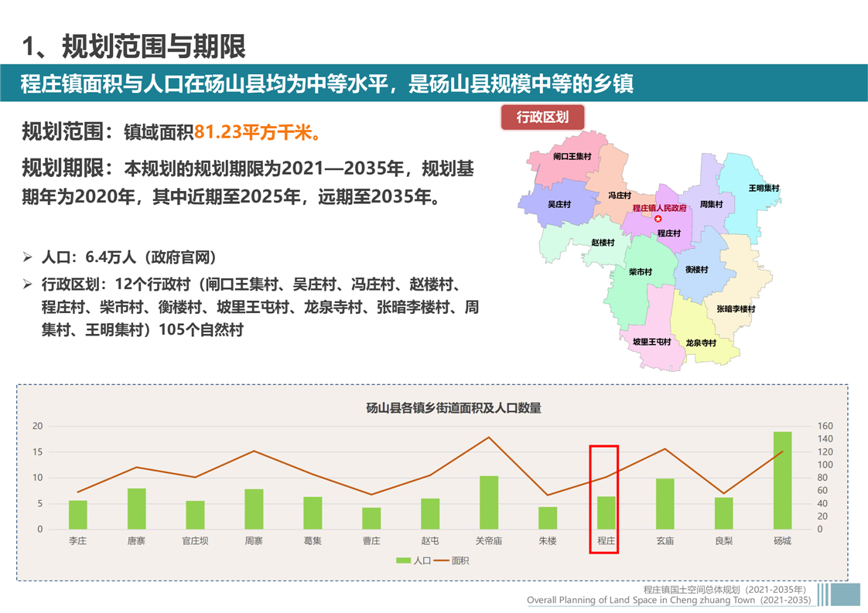
Task: Click the orange 面积 legend line marker
Action: click(x=442, y=560)
